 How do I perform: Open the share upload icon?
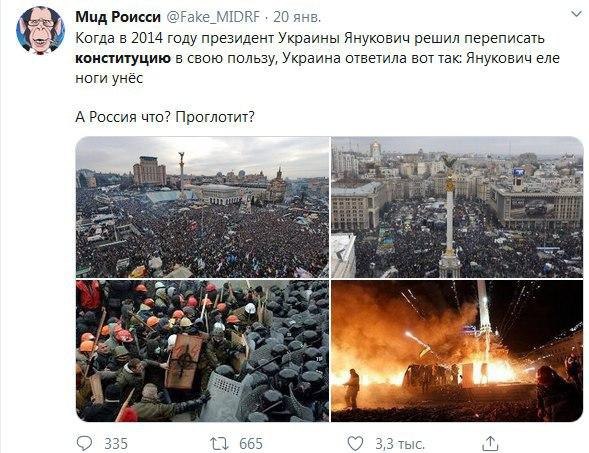point(490,443)
